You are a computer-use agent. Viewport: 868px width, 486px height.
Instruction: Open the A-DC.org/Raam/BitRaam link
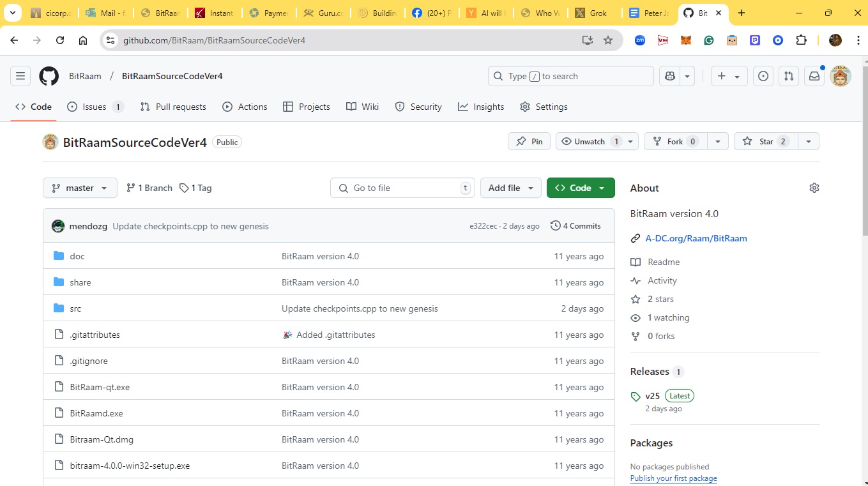coord(696,238)
